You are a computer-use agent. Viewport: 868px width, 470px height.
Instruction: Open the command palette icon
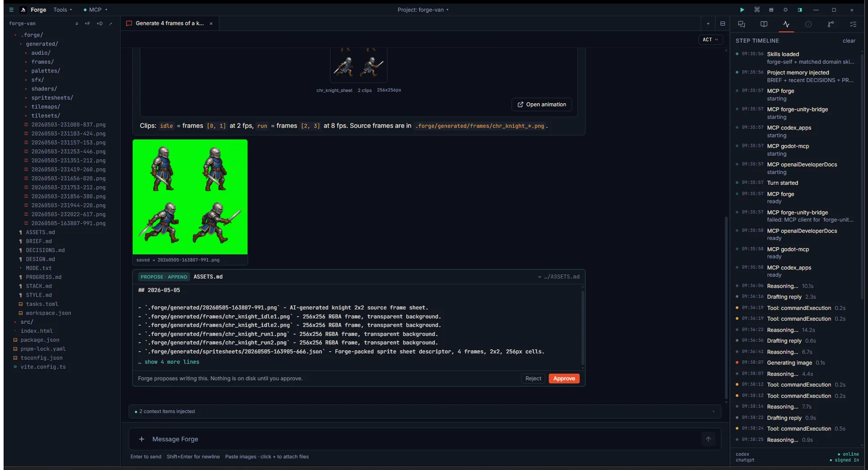[757, 9]
